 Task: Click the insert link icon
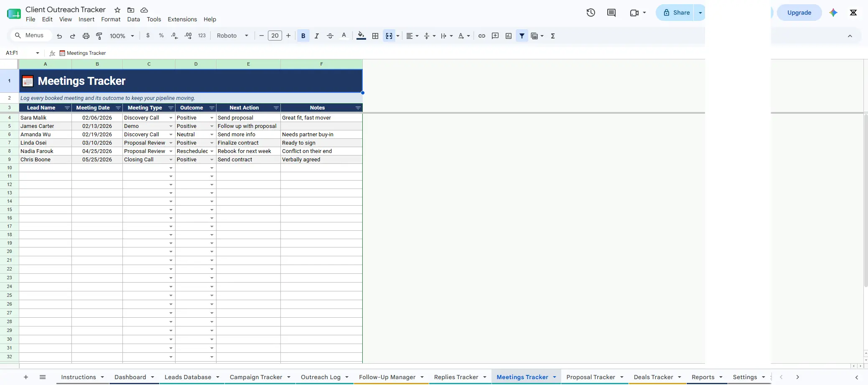481,36
